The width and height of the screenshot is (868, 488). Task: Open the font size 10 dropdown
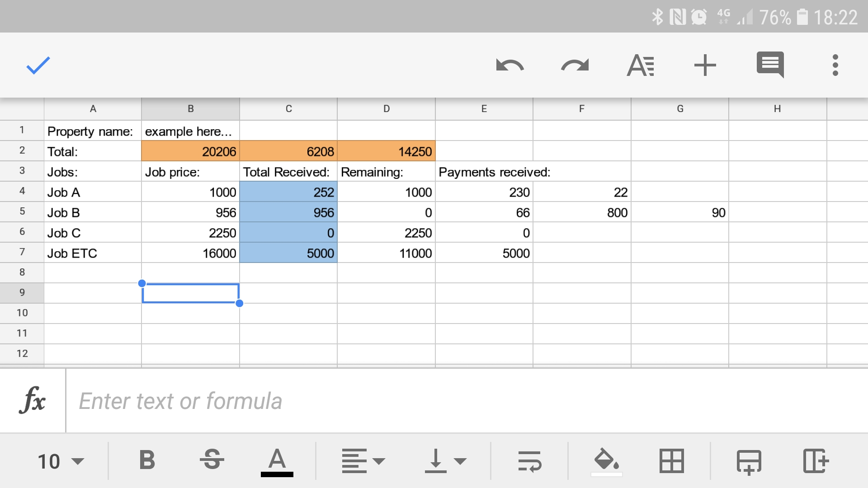pyautogui.click(x=61, y=461)
